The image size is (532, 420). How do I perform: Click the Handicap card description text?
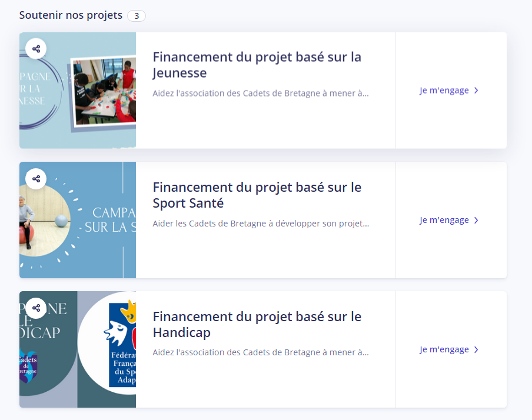(260, 352)
